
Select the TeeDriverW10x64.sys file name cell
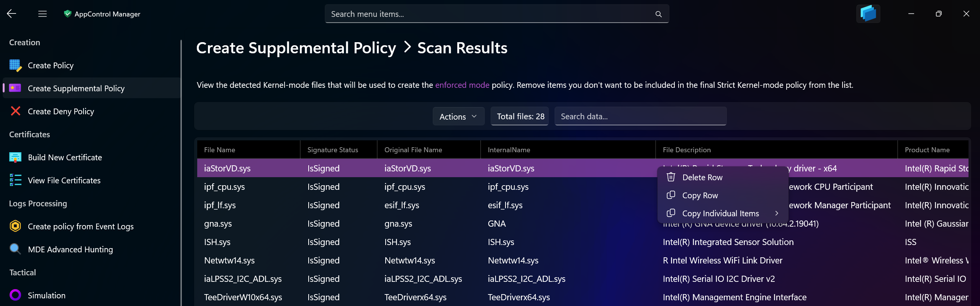(243, 297)
